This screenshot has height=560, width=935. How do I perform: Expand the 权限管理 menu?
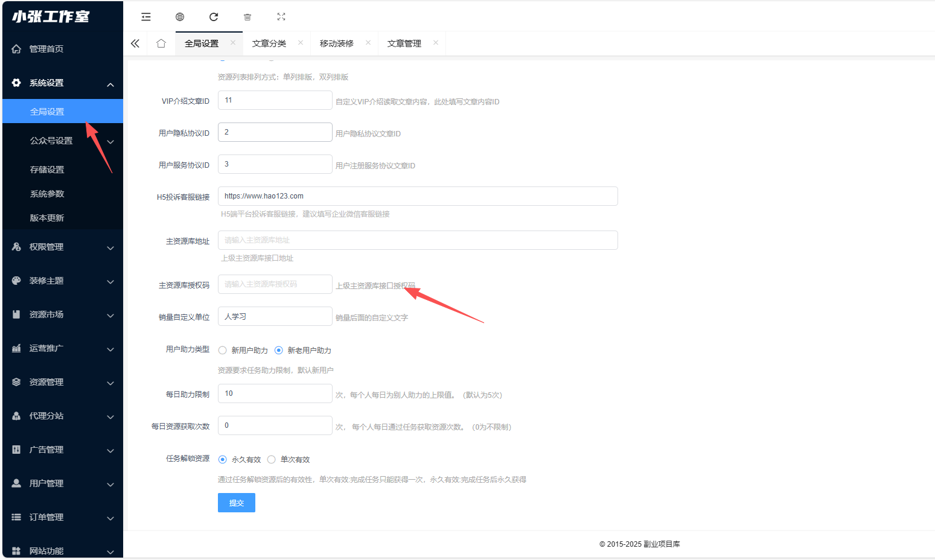pyautogui.click(x=62, y=246)
